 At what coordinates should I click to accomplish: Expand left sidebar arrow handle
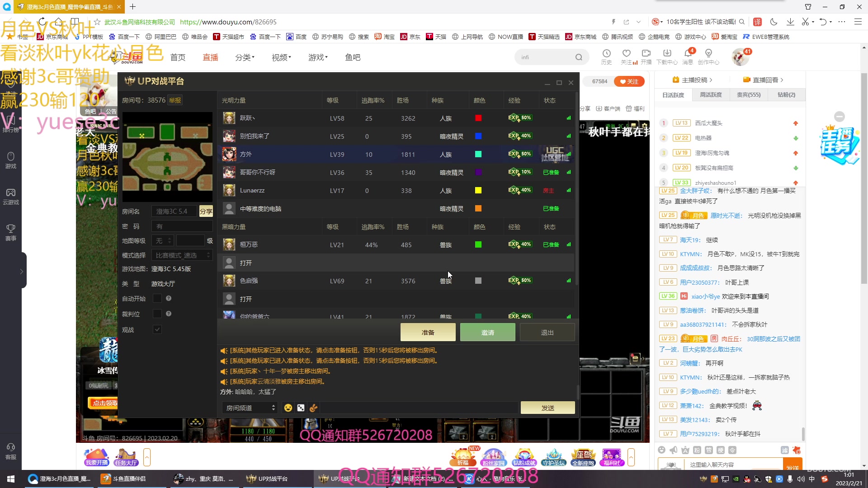tap(22, 271)
